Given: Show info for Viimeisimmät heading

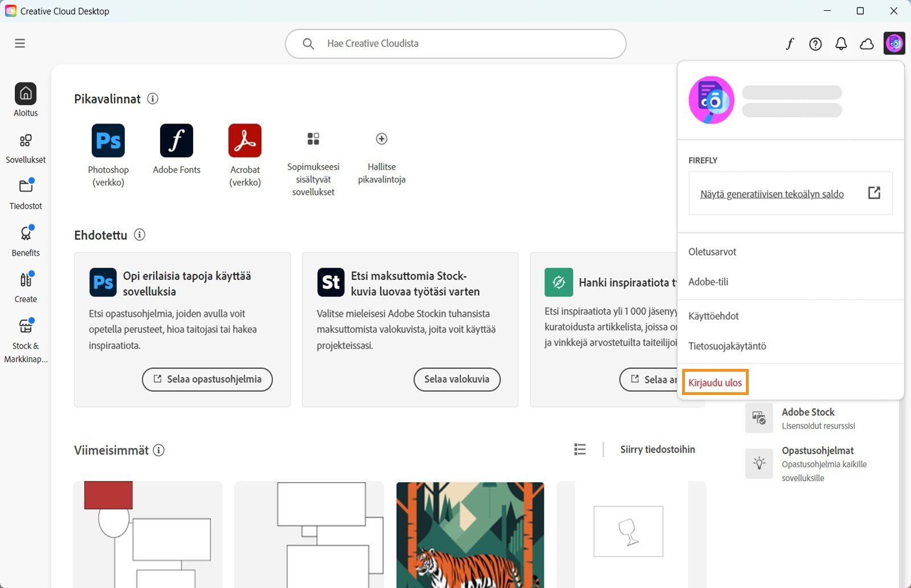Looking at the screenshot, I should click(x=159, y=450).
